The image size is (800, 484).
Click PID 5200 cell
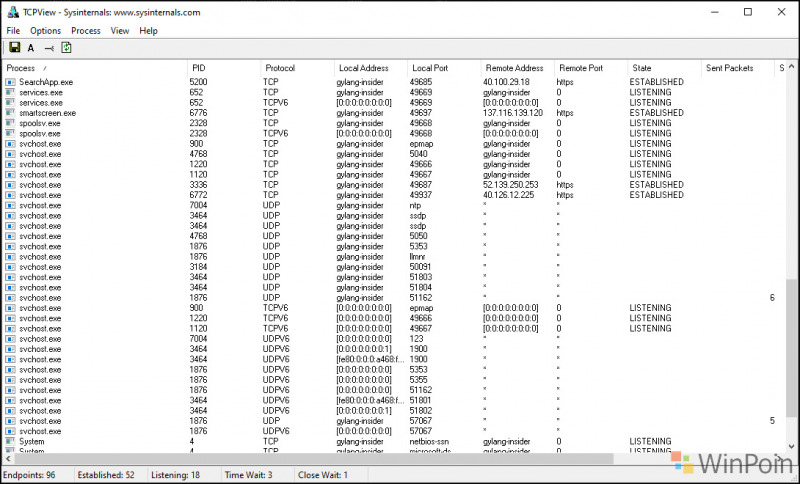198,82
